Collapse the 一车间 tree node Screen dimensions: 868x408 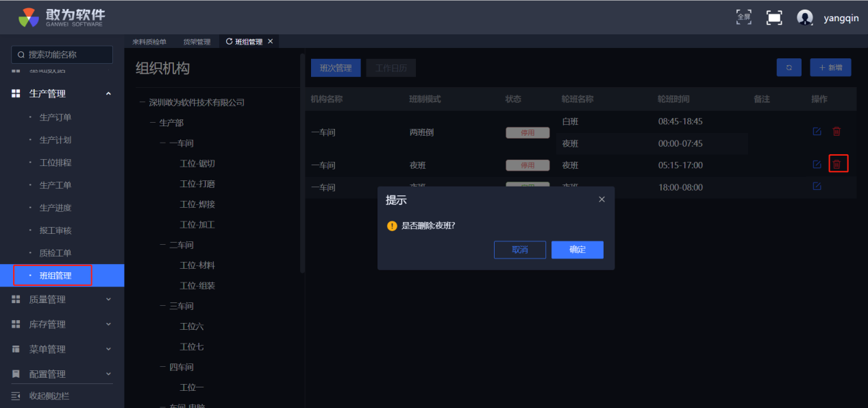click(x=164, y=143)
